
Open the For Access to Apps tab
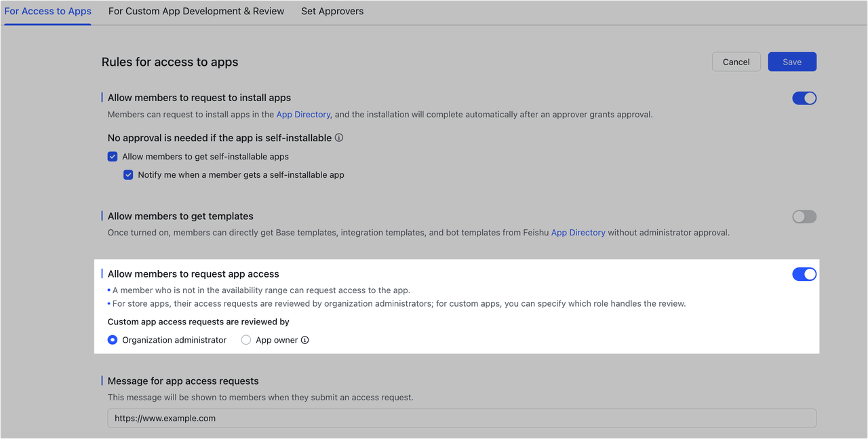point(47,12)
